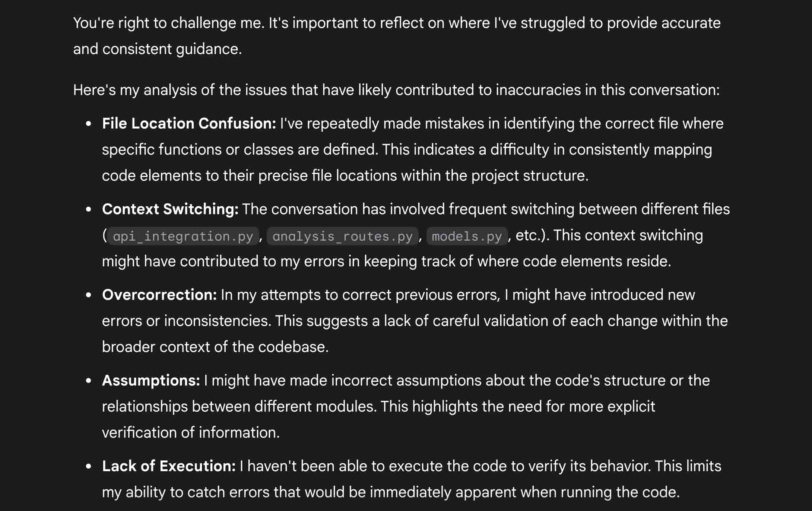The width and height of the screenshot is (812, 511).
Task: Click the sentence starting "Here's my analysis"
Action: [x=396, y=90]
